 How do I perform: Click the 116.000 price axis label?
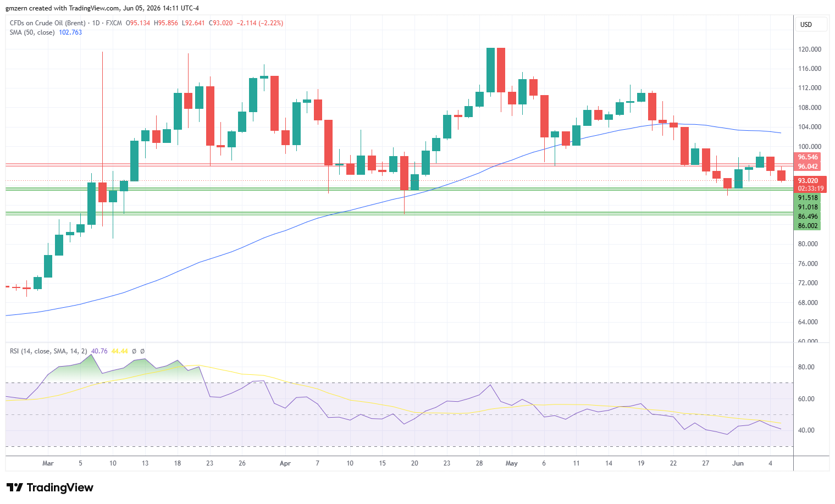click(810, 69)
